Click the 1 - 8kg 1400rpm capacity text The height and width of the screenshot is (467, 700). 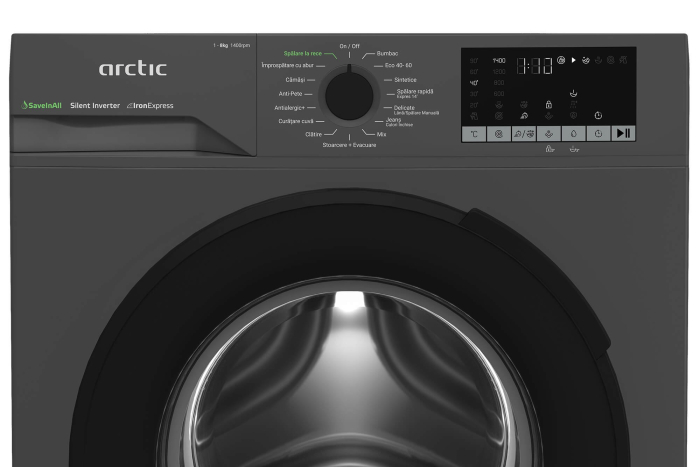coord(232,45)
